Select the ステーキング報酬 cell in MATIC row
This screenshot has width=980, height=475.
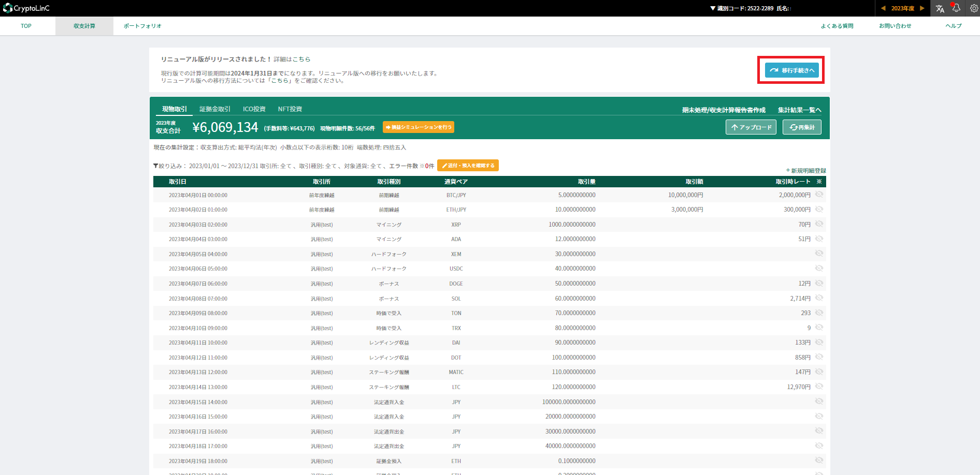pyautogui.click(x=389, y=372)
